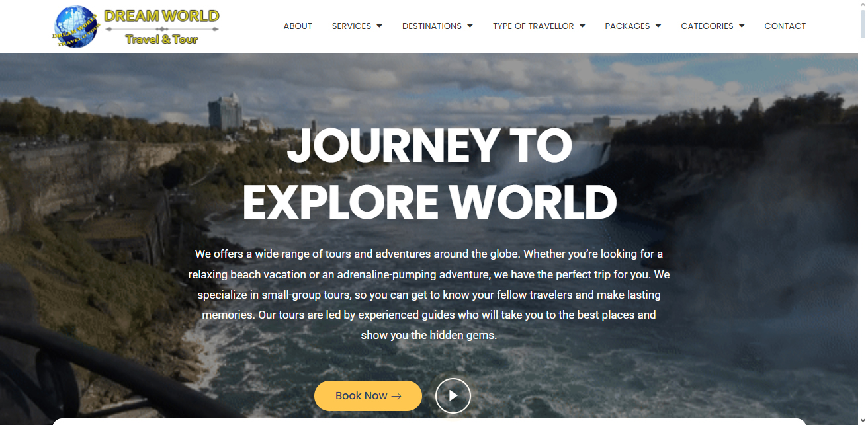Click the caret next to Categories
868x425 pixels.
742,26
